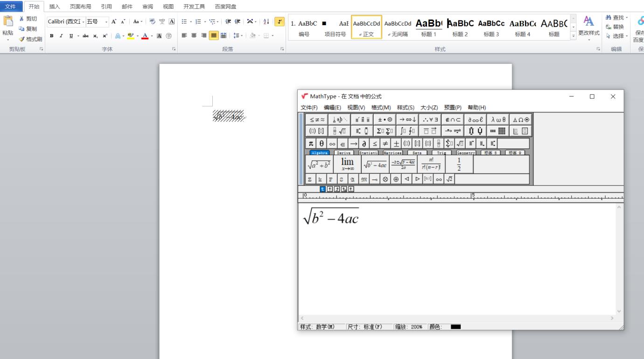Open relational symbols palette (≤≠≈) in MathType
Viewport: 644px width, 359px height.
317,119
